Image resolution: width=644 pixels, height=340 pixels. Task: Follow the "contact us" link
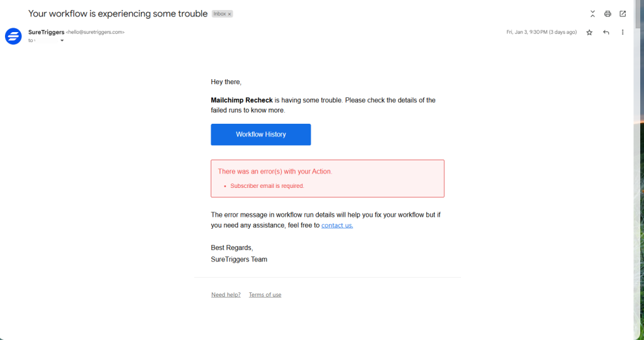(337, 225)
